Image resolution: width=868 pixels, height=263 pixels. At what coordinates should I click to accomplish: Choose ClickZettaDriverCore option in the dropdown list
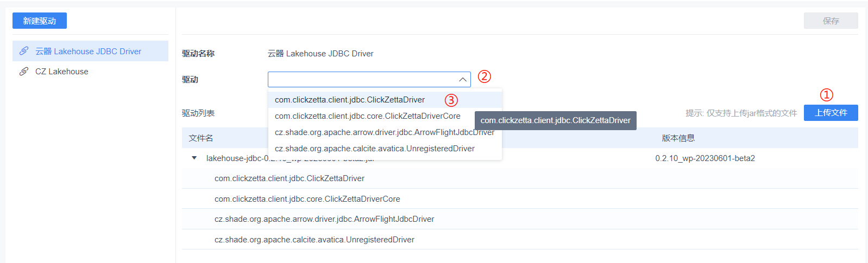coord(367,116)
